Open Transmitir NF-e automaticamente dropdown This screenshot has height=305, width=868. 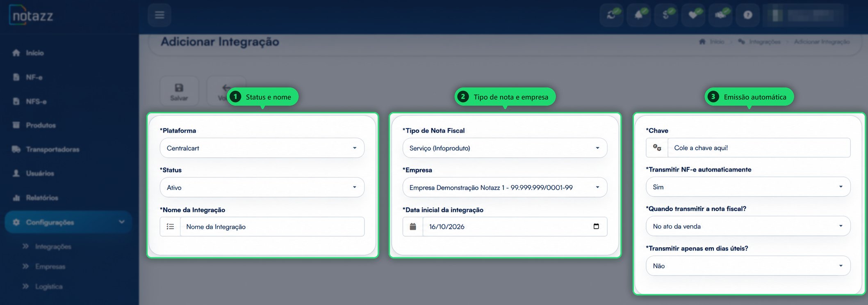(x=748, y=187)
